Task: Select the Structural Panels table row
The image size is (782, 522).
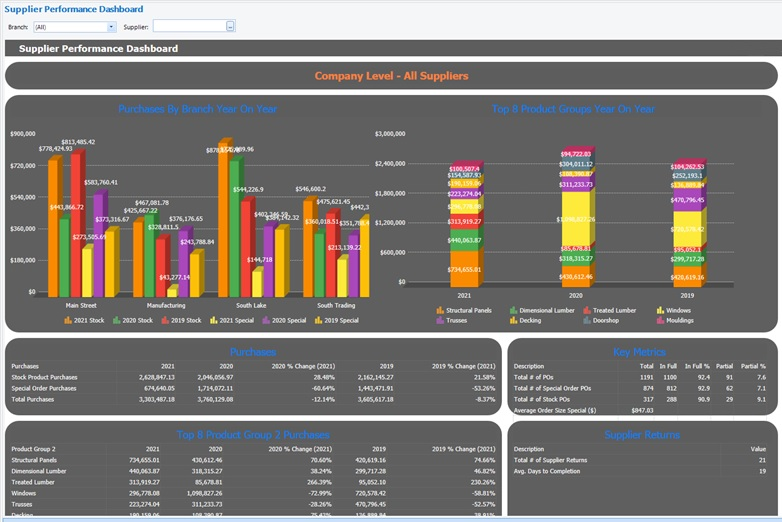Action: [x=253, y=460]
